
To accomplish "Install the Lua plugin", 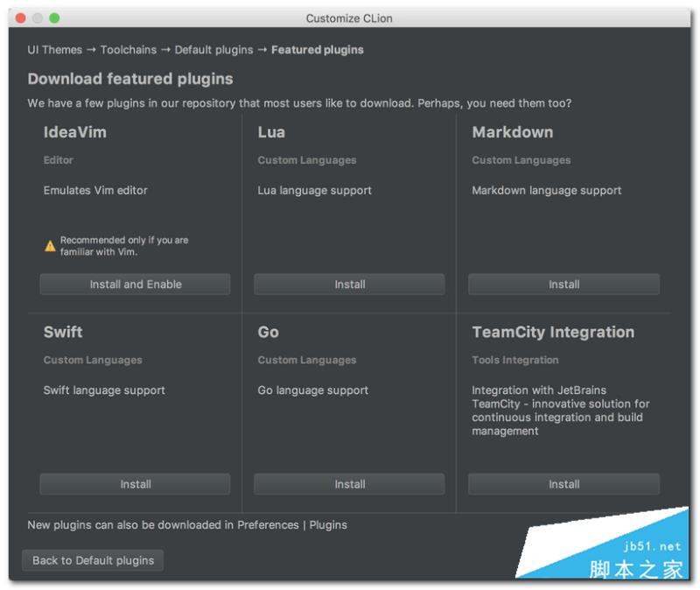I will (349, 284).
